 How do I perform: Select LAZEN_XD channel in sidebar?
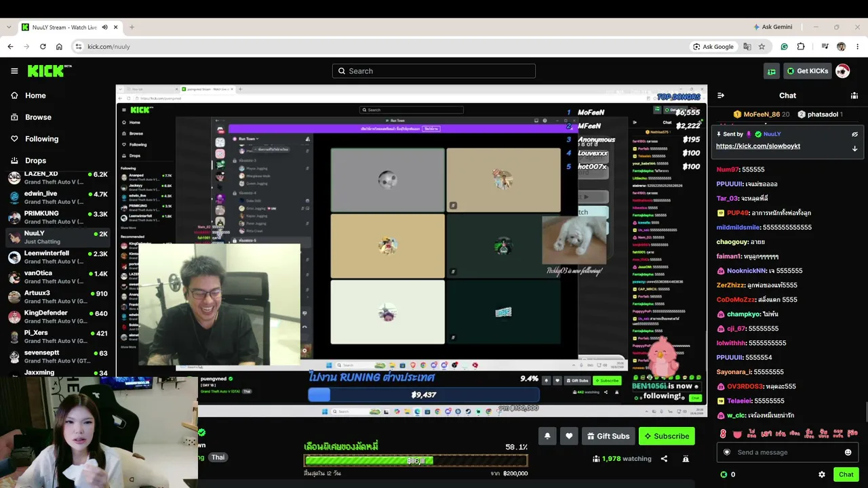point(58,178)
